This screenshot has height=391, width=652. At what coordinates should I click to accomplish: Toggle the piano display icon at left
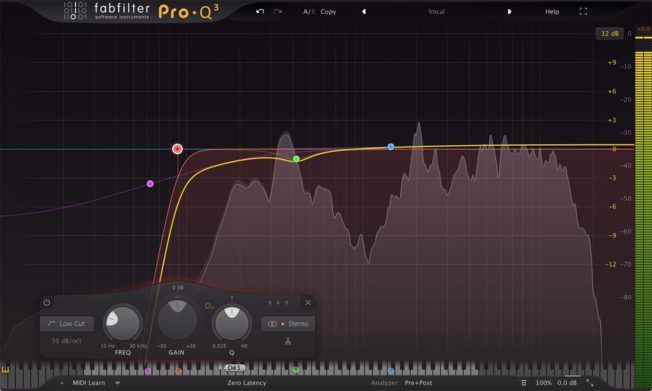pos(5,370)
